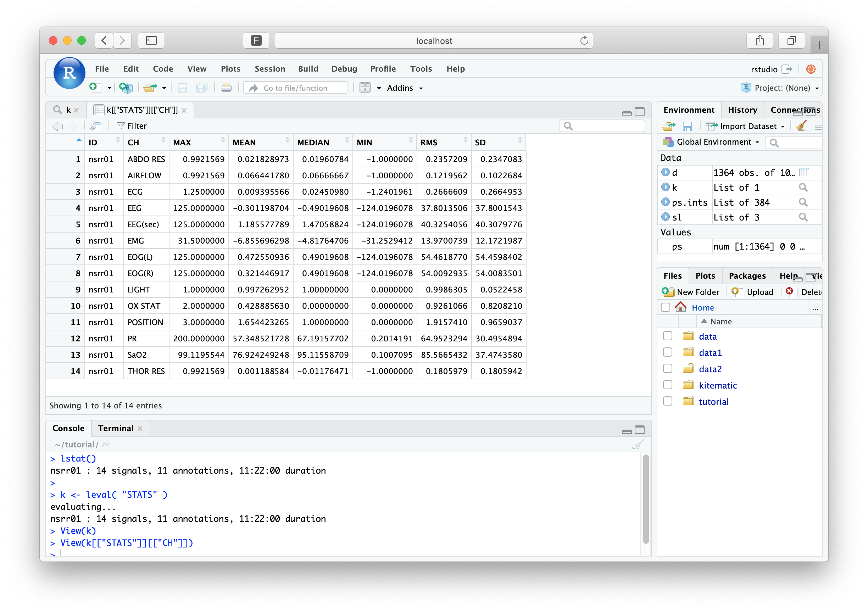868x614 pixels.
Task: Click the Filter button
Action: tap(132, 126)
